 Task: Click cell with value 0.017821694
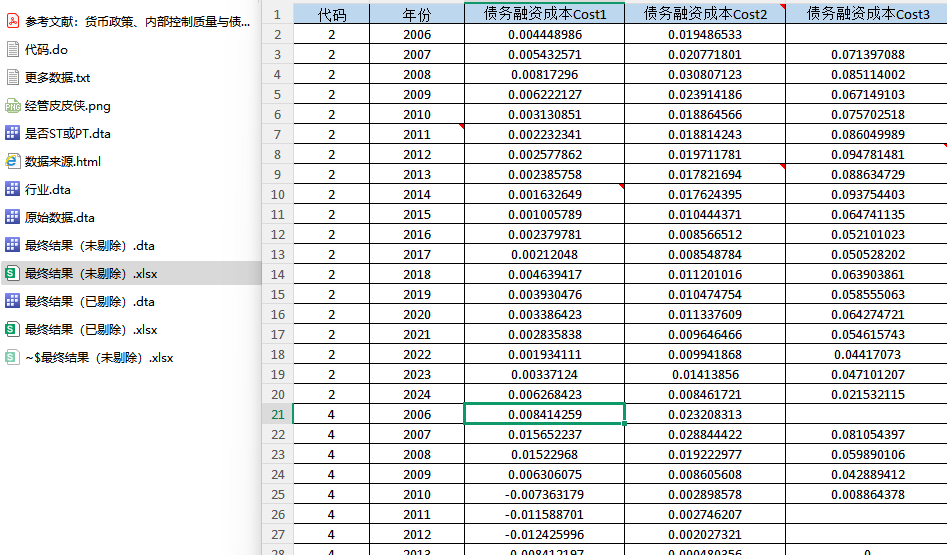705,174
